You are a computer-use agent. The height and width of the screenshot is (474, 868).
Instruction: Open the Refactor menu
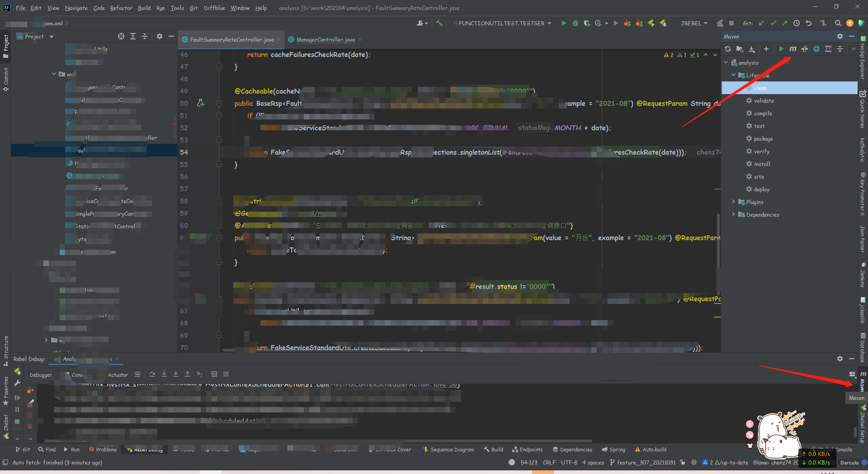tap(121, 8)
